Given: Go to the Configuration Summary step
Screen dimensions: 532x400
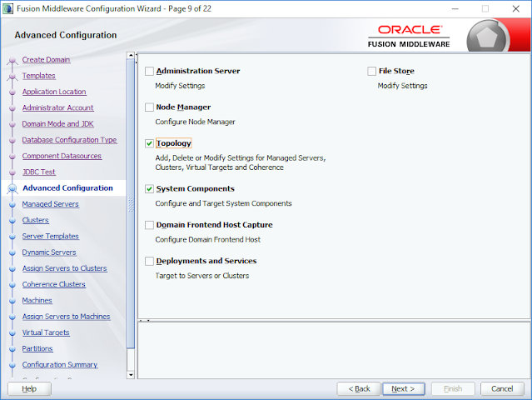Looking at the screenshot, I should tap(60, 365).
